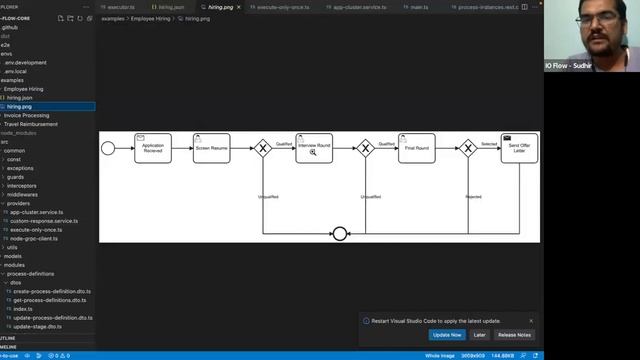Viewport: 640px width, 360px height.
Task: Expand the guards folder
Action: 15,177
